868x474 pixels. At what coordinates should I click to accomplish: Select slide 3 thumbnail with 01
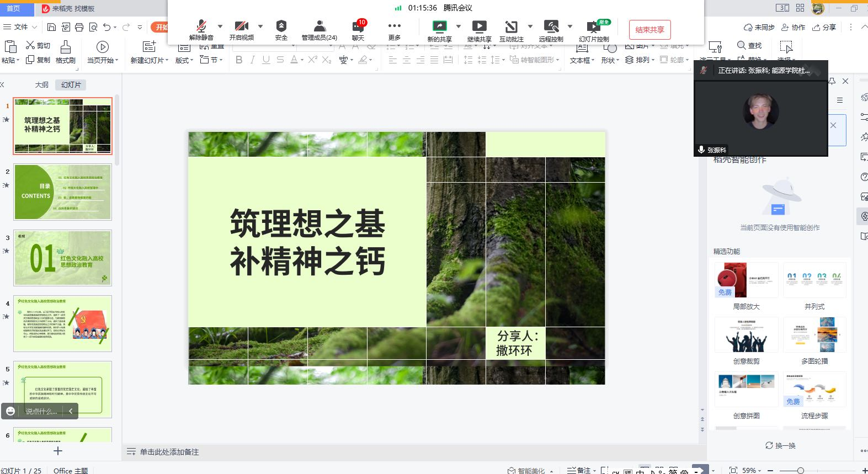point(63,258)
